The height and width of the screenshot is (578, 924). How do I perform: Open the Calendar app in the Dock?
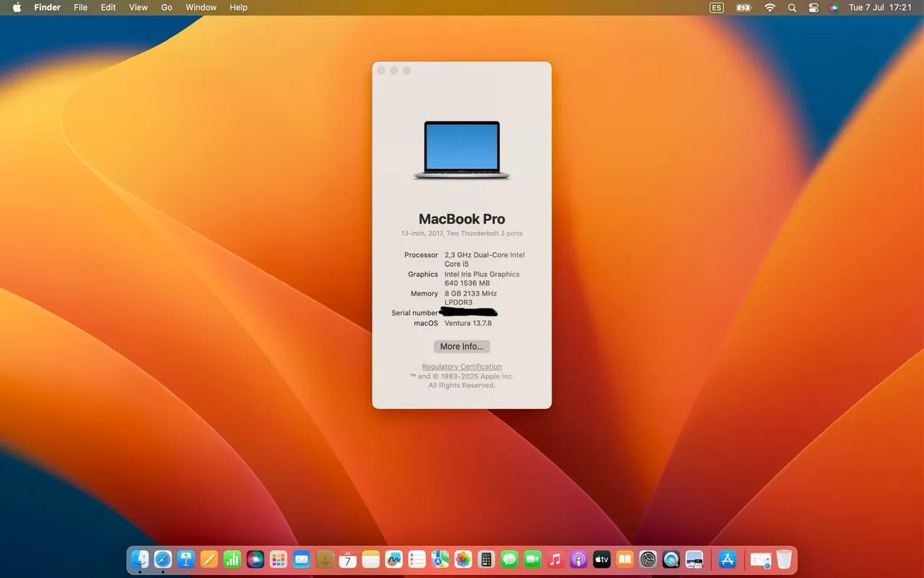point(348,559)
